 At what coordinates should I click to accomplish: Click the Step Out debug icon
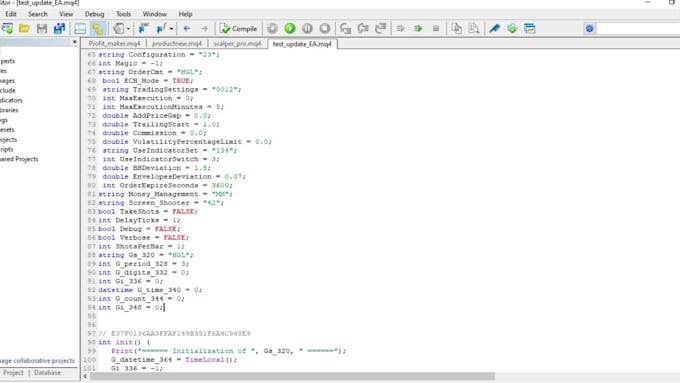pyautogui.click(x=380, y=29)
